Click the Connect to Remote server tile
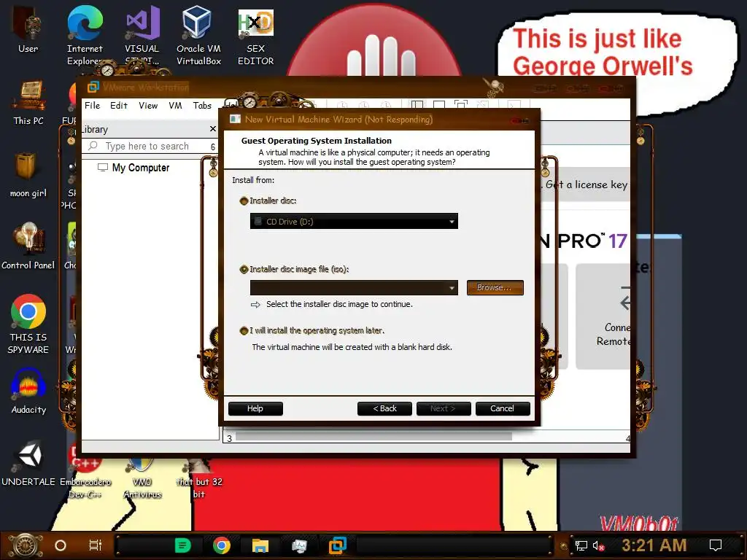This screenshot has height=560, width=747. (x=603, y=316)
